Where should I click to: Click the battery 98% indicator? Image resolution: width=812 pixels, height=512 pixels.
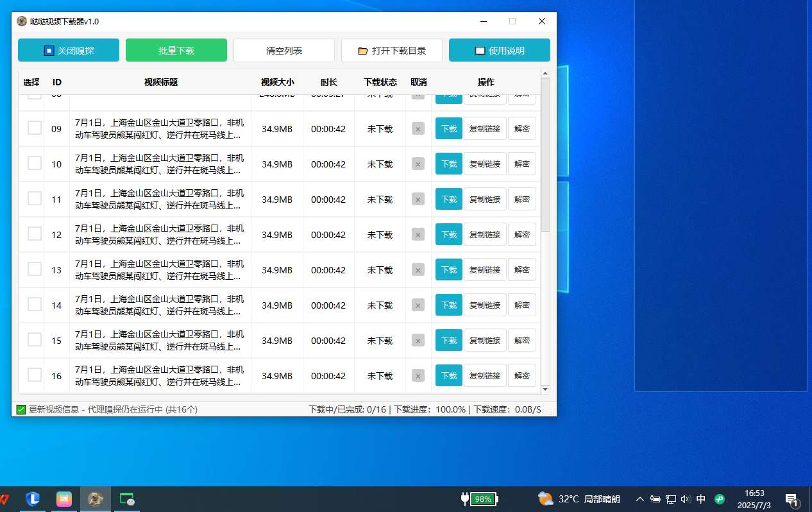[x=480, y=499]
